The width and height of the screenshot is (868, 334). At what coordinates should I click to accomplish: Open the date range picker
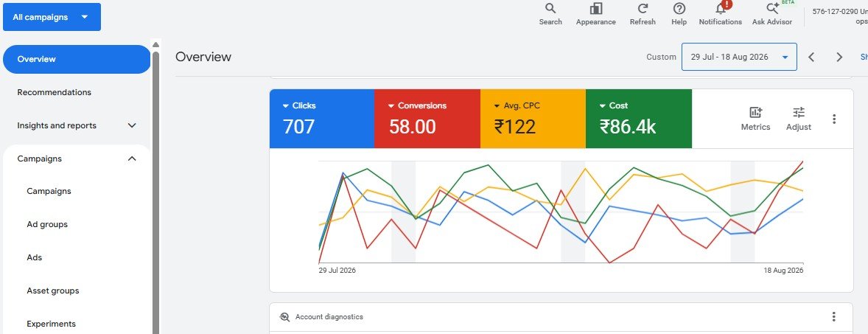tap(739, 57)
